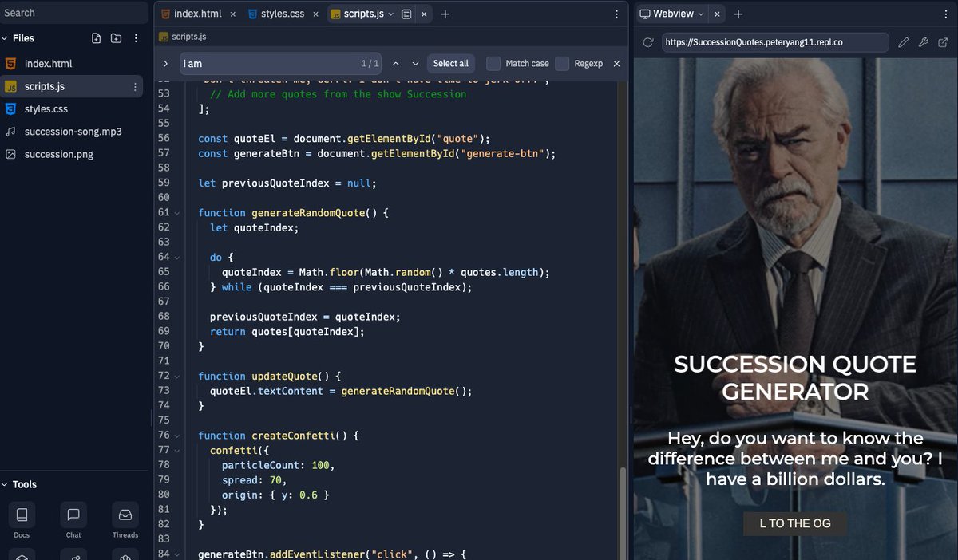Fold updateQuote function at line 72
958x560 pixels.
(177, 376)
